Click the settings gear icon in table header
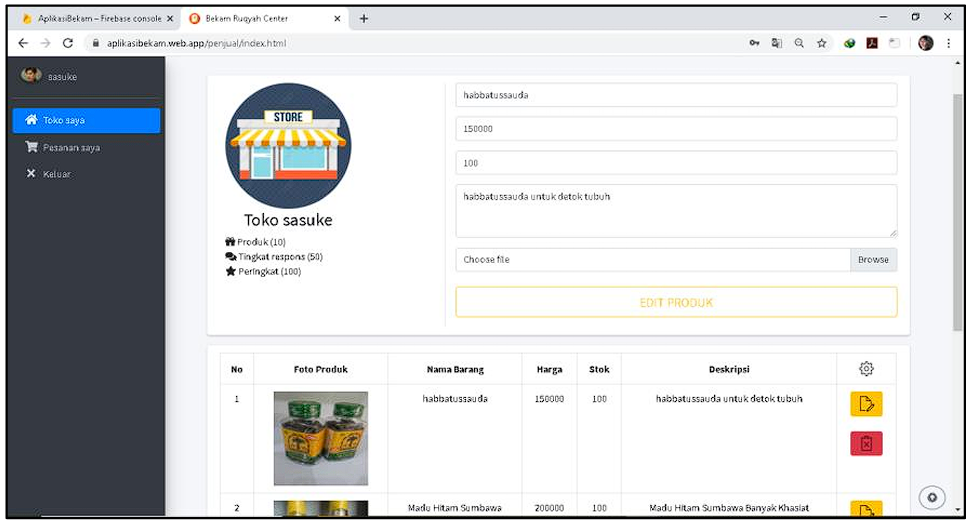Viewport: 970px width, 523px height. coord(866,369)
